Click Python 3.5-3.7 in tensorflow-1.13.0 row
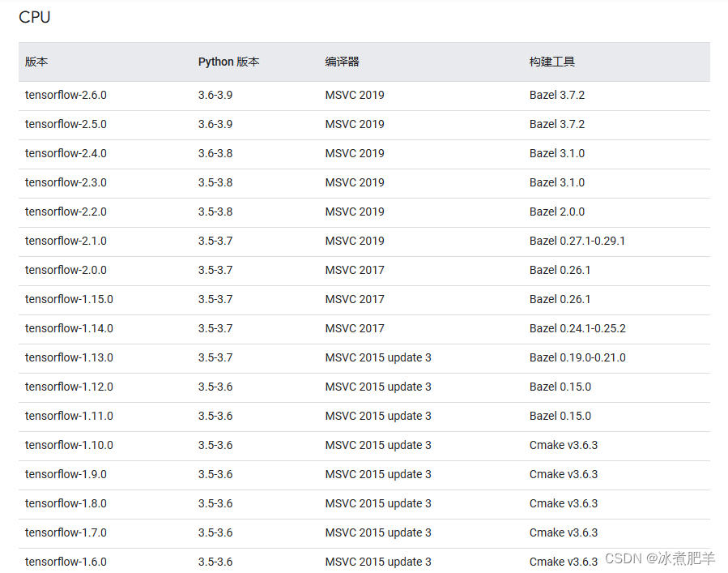The width and height of the screenshot is (728, 573). 215,358
